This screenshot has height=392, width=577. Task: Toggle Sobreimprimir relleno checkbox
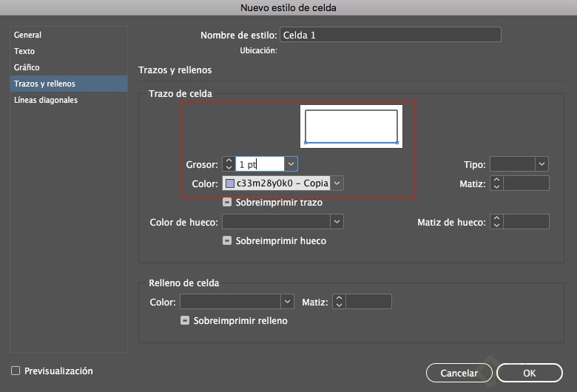tap(185, 321)
